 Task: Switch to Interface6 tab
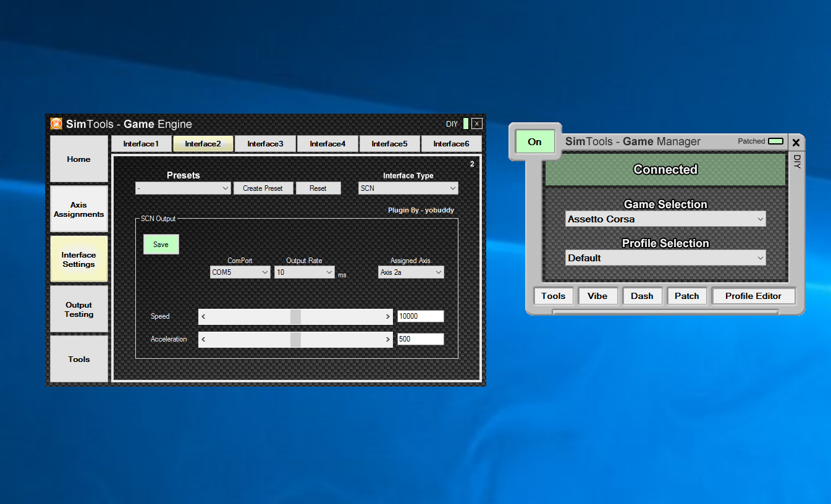pos(451,144)
